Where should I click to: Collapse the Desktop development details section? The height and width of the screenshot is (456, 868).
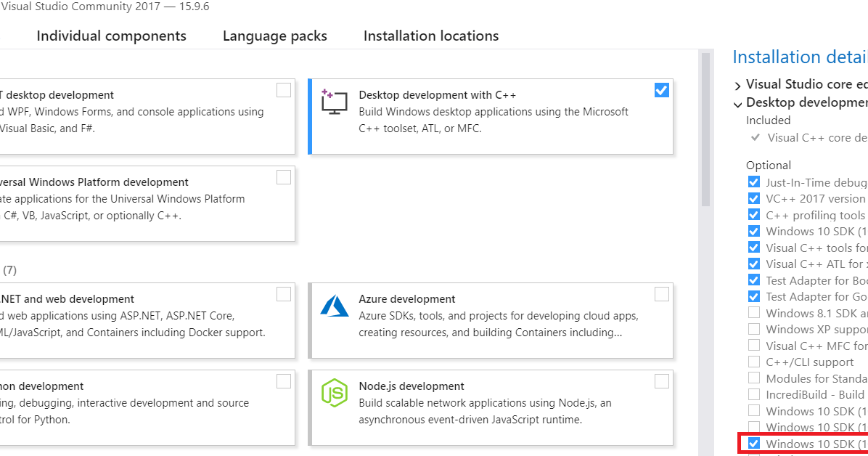[x=737, y=104]
